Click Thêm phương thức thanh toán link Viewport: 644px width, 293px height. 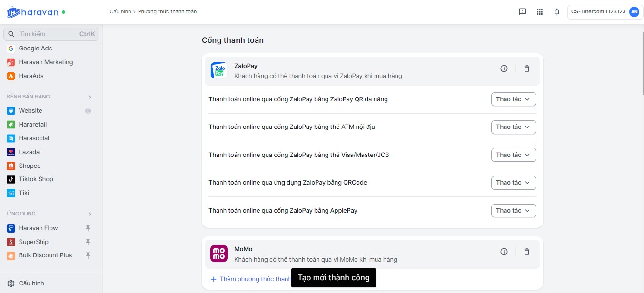tap(251, 279)
